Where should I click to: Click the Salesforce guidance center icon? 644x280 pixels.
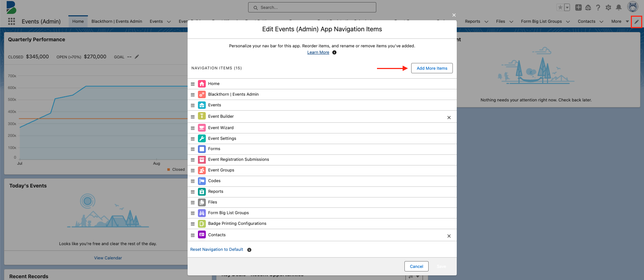coord(588,7)
